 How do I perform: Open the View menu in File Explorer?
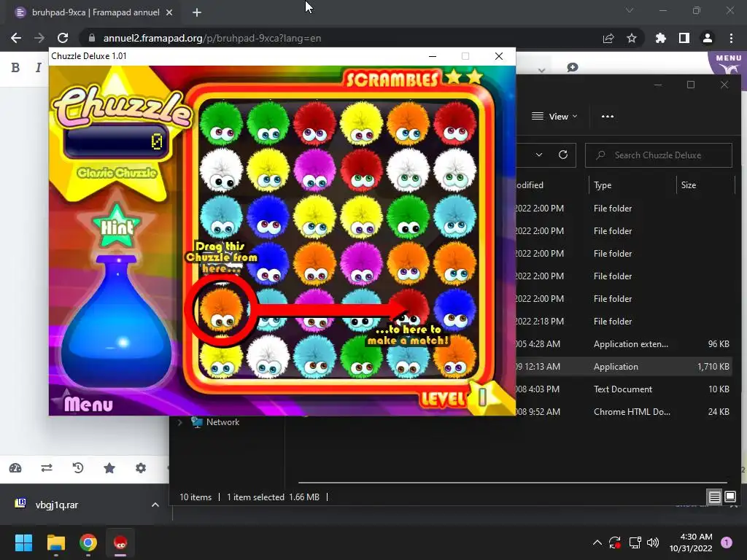(554, 116)
